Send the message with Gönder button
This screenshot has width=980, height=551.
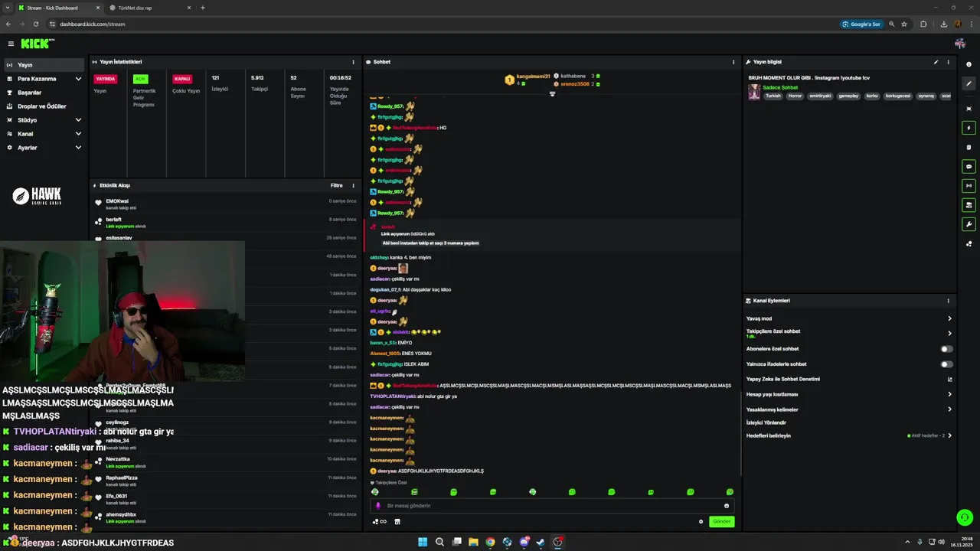pyautogui.click(x=722, y=522)
